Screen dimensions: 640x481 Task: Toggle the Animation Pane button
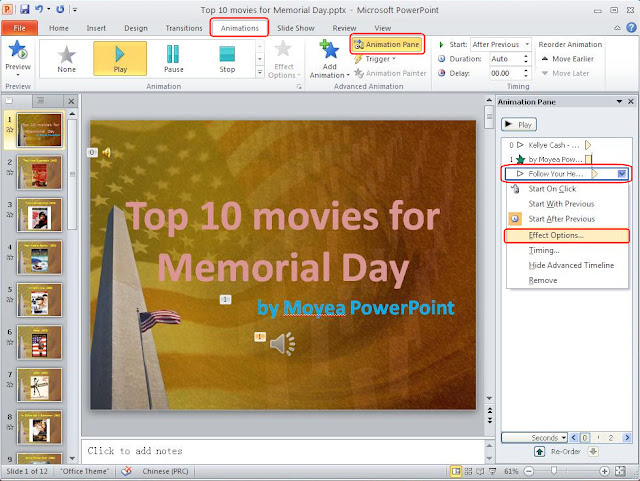pos(387,44)
